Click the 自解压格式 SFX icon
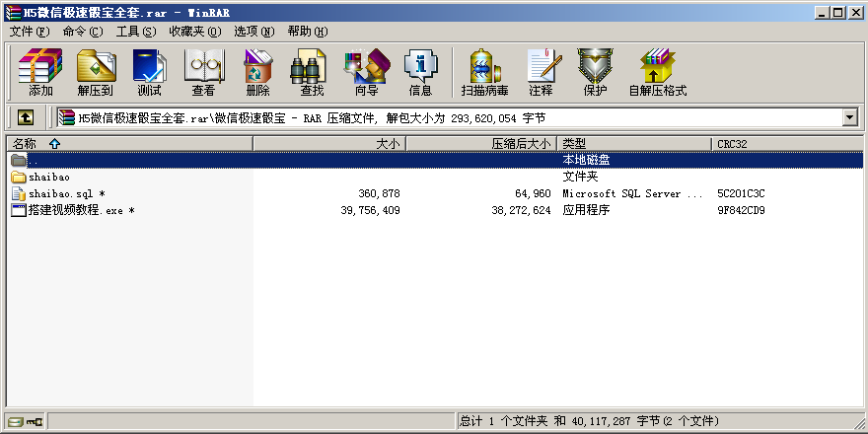 click(x=657, y=72)
